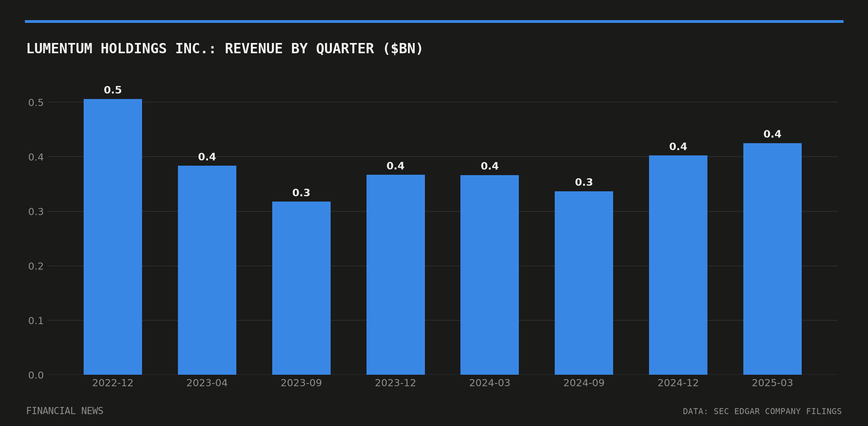The image size is (868, 426).
Task: Click the 0.4 y-axis tick label
Action: pyautogui.click(x=36, y=157)
